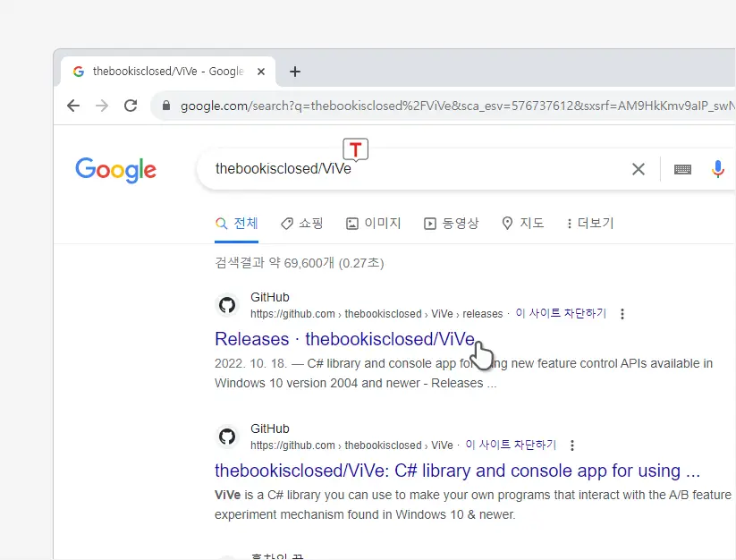
Task: Click the padlock site info icon
Action: [165, 106]
